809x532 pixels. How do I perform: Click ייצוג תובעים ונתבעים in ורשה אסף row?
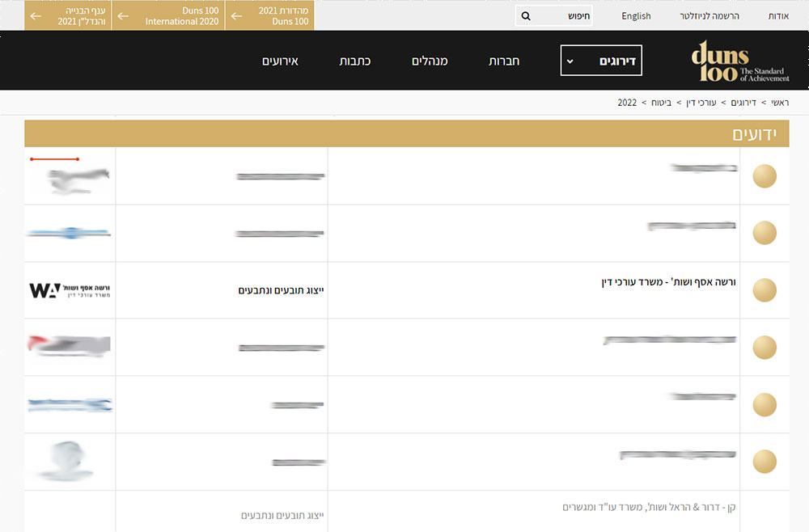282,290
